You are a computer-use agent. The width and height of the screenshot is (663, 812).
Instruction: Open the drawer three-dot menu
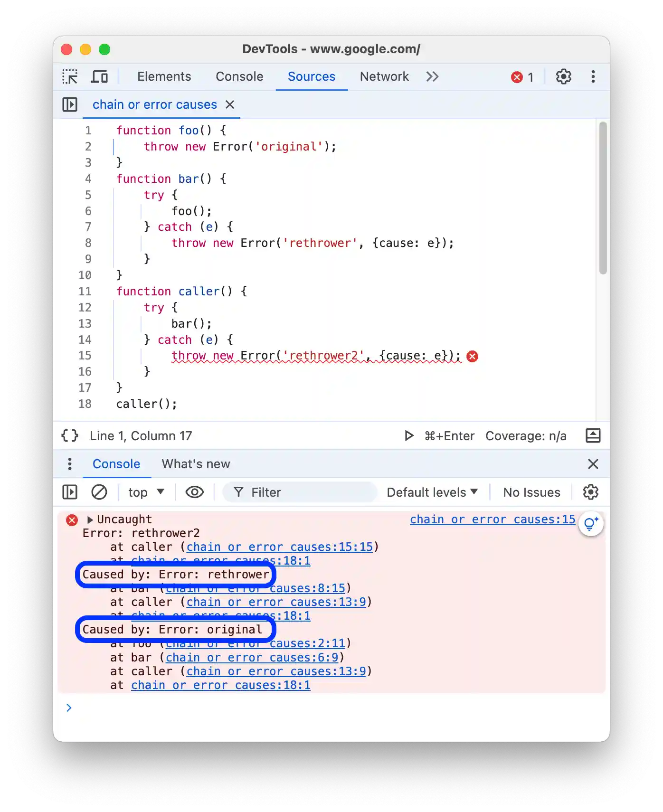pos(70,464)
